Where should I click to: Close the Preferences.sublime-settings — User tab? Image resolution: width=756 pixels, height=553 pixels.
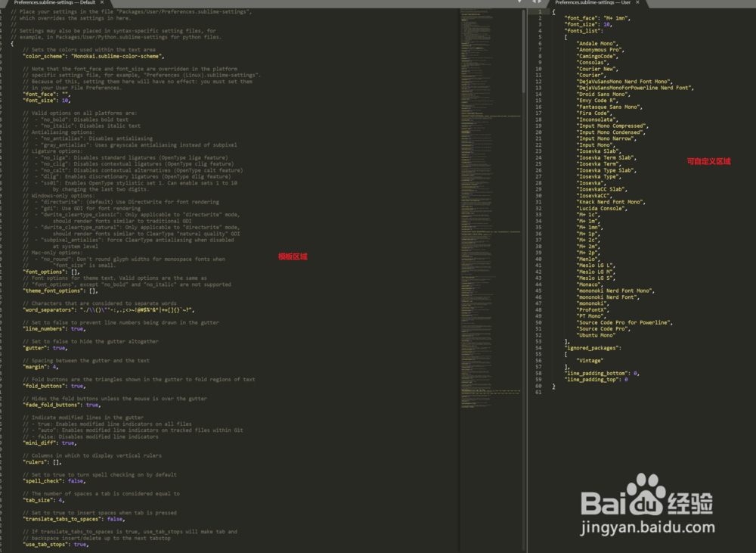point(637,2)
